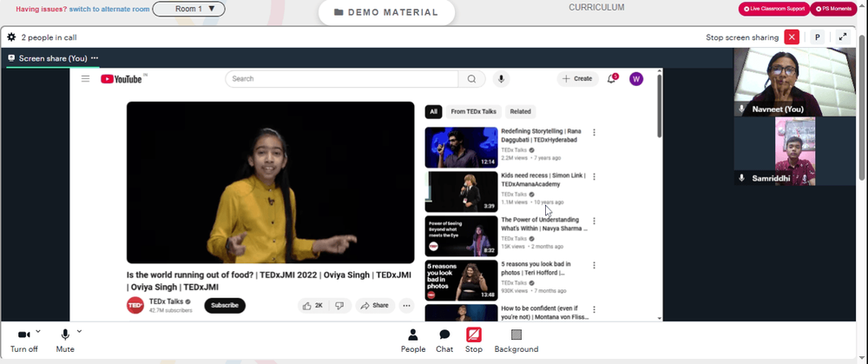This screenshot has height=364, width=868.
Task: Turn off the camera
Action: pyautogui.click(x=23, y=341)
